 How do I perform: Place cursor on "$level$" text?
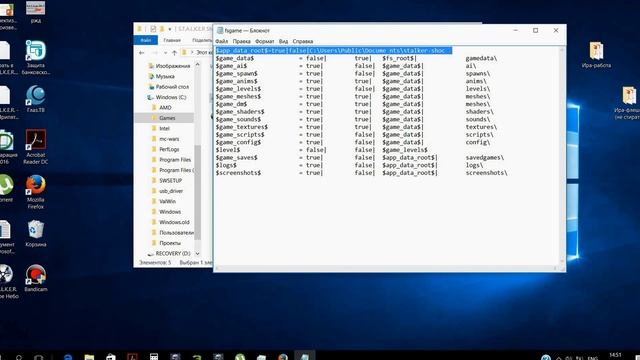click(228, 150)
